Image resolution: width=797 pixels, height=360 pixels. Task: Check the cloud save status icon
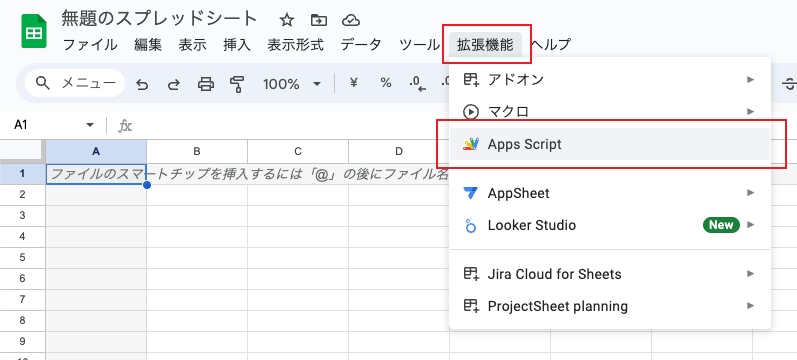click(351, 20)
